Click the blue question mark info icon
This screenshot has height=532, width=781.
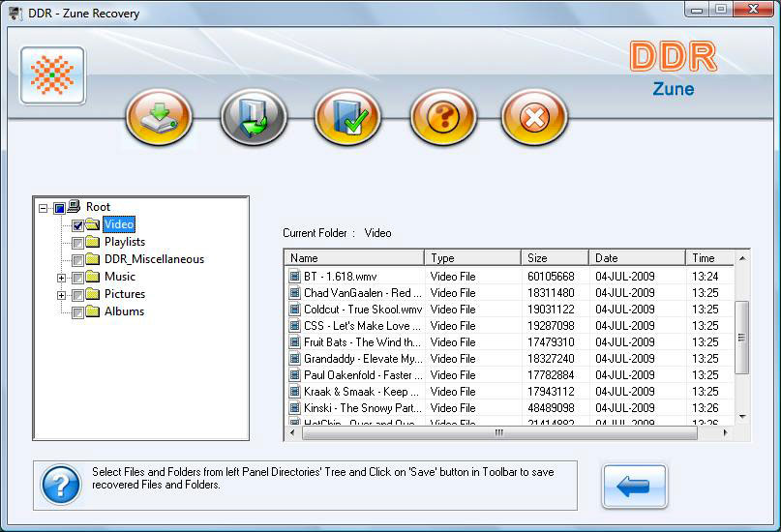[x=60, y=484]
